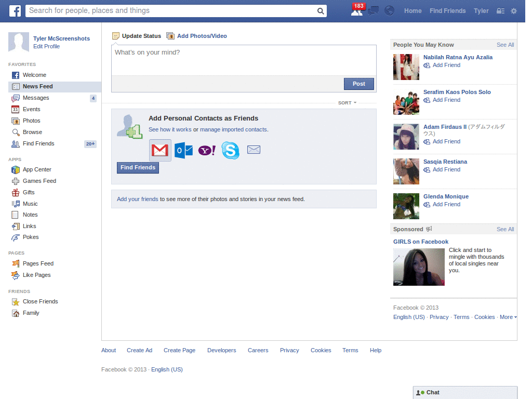
Task: Select News Feed in sidebar
Action: [55, 87]
